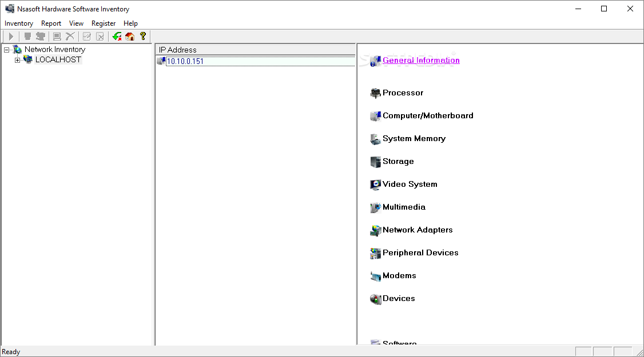Click the System Memory icon
This screenshot has height=357, width=644.
point(375,139)
